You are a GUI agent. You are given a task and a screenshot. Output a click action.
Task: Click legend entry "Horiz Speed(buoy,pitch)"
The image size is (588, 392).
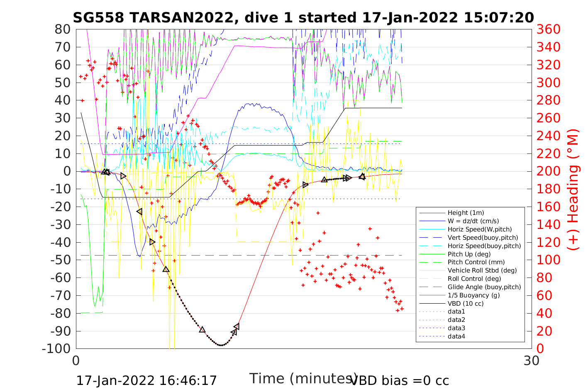tap(484, 246)
